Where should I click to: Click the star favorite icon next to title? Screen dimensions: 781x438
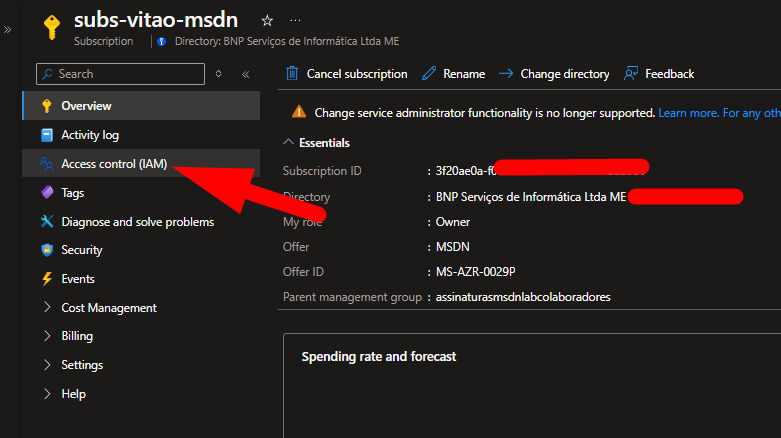click(x=267, y=20)
